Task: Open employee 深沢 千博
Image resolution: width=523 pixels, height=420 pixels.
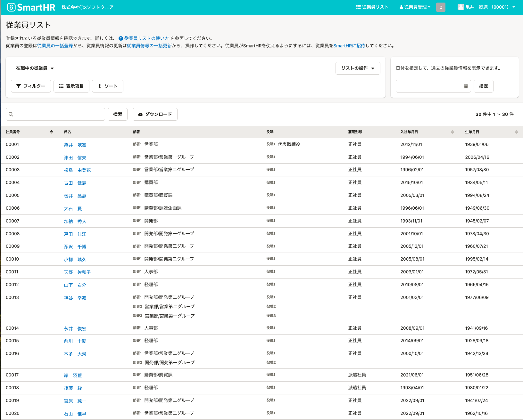Action: click(75, 247)
